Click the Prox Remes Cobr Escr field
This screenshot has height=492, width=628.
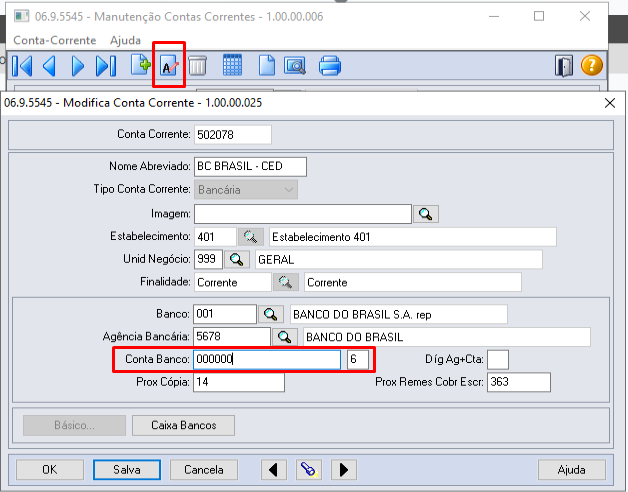[x=519, y=382]
